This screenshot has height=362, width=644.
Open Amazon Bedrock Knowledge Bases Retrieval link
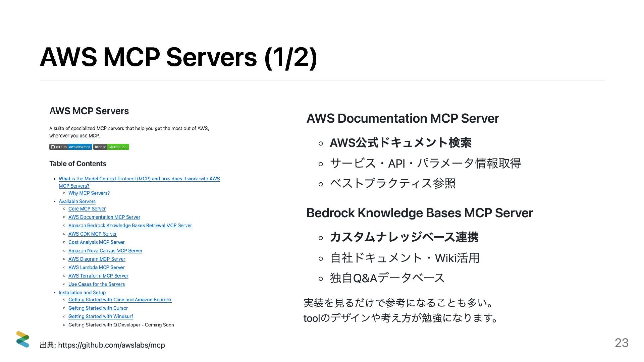point(130,226)
